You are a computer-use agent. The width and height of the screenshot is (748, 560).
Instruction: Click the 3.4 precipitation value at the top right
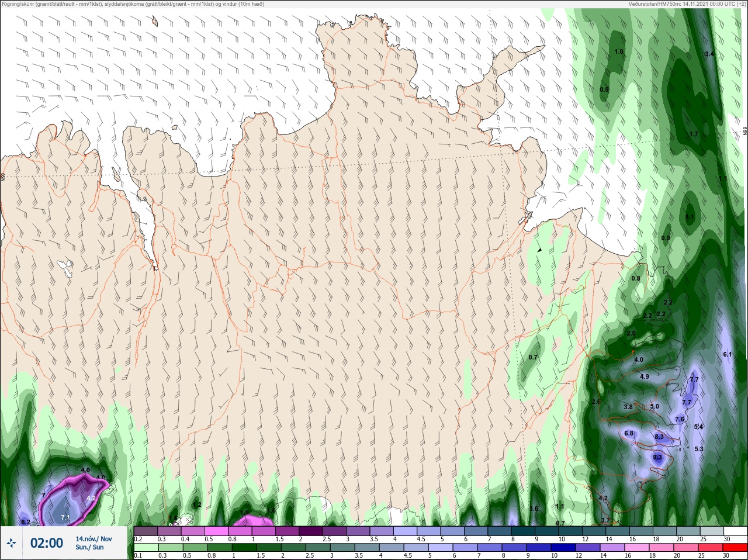[x=709, y=54]
